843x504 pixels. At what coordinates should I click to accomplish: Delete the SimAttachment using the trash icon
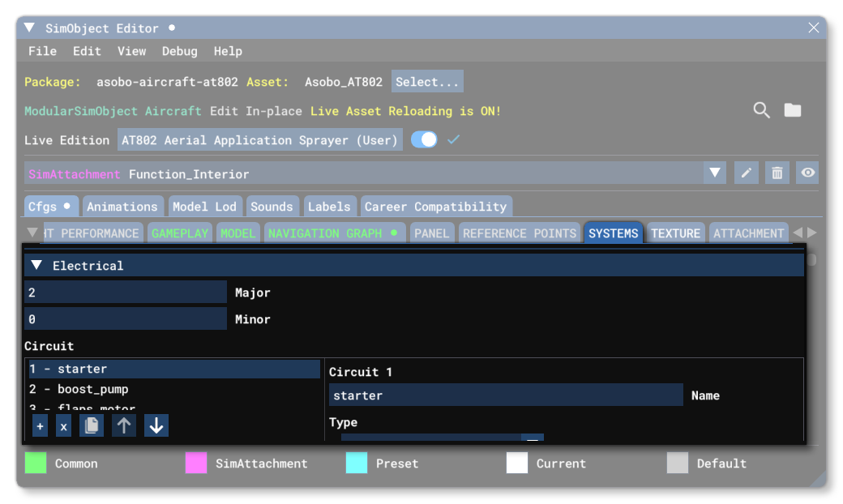click(777, 173)
